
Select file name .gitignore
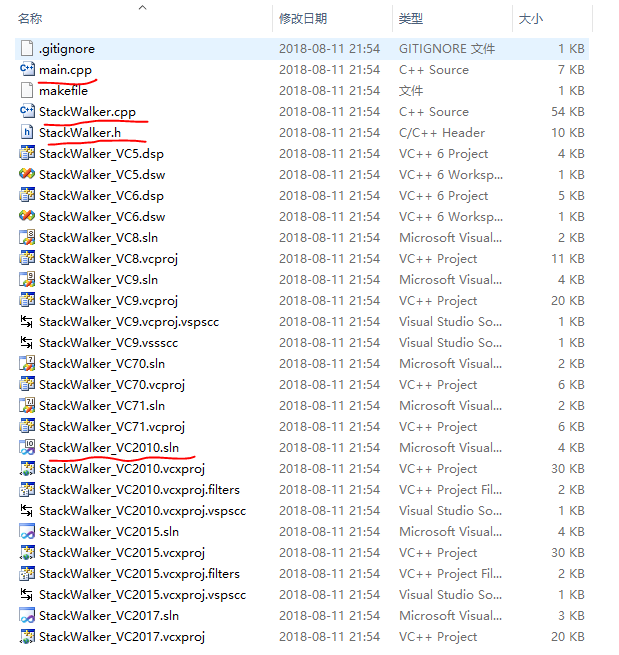[67, 49]
